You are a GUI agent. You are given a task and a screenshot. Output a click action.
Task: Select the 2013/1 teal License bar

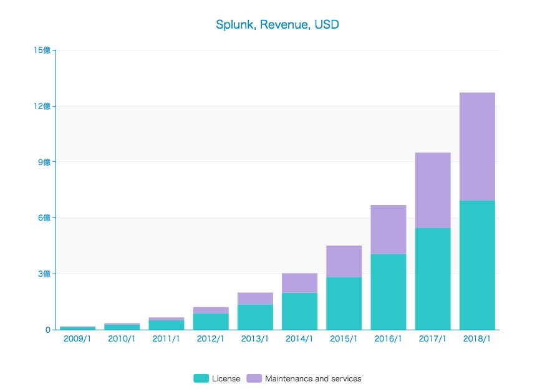pos(255,317)
